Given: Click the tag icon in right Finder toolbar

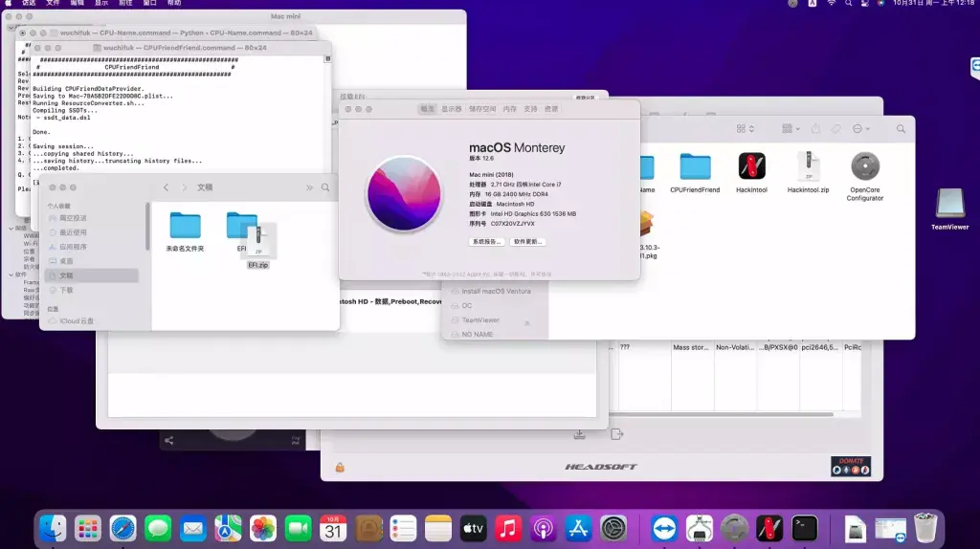Looking at the screenshot, I should click(x=836, y=129).
